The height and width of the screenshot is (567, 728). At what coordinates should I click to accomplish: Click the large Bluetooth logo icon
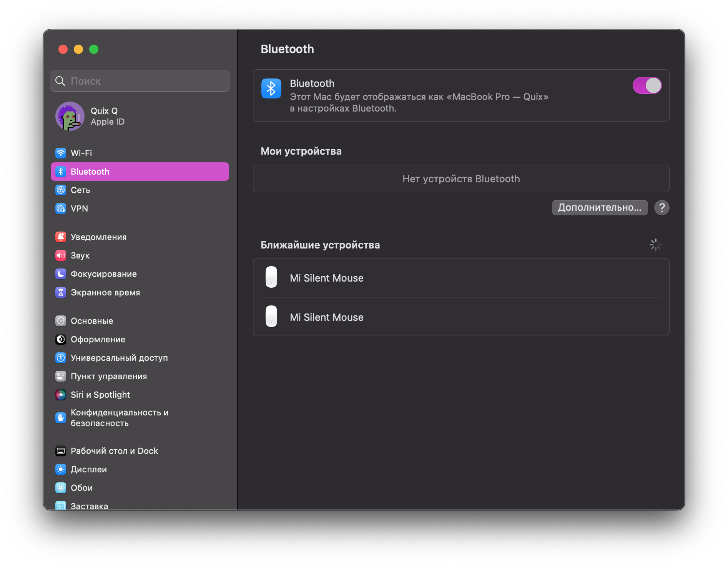point(271,88)
